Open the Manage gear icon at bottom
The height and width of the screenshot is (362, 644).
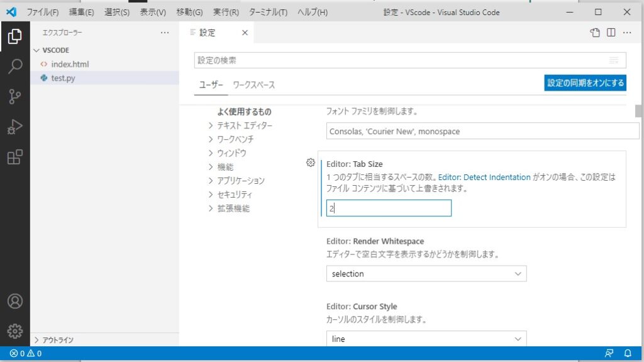point(15,331)
